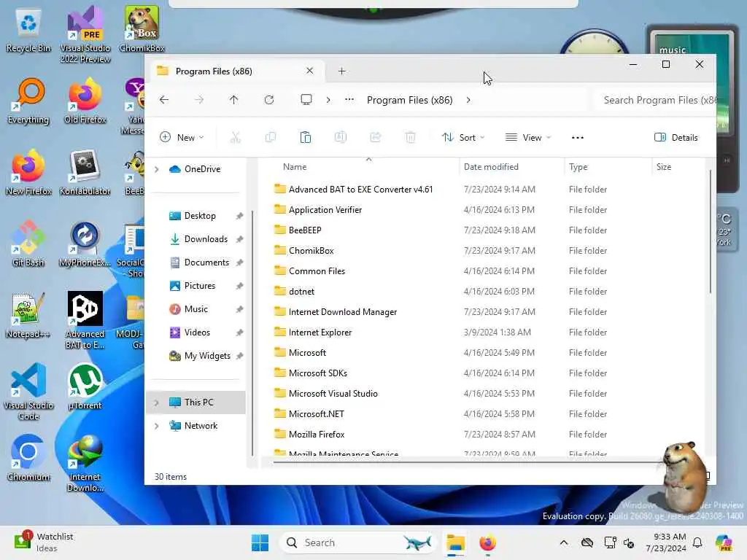Select the ChomikBox folder row

[x=484, y=251]
